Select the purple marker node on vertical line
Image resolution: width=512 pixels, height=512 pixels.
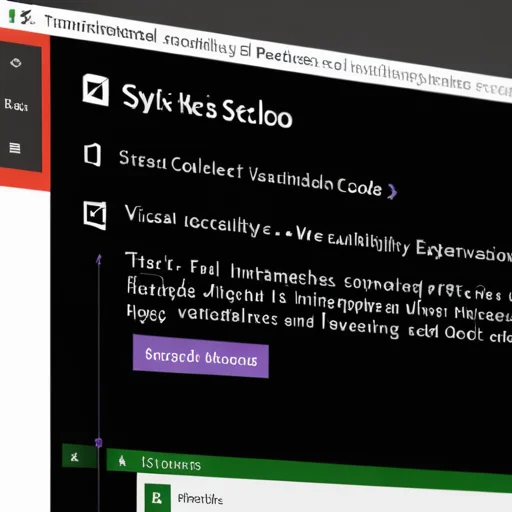coord(98,443)
